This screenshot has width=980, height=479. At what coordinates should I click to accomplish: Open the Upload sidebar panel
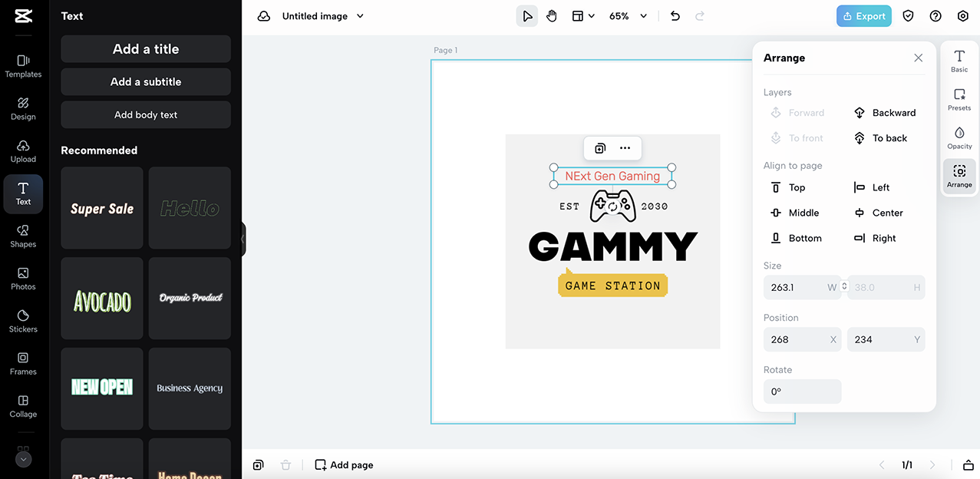click(x=23, y=151)
